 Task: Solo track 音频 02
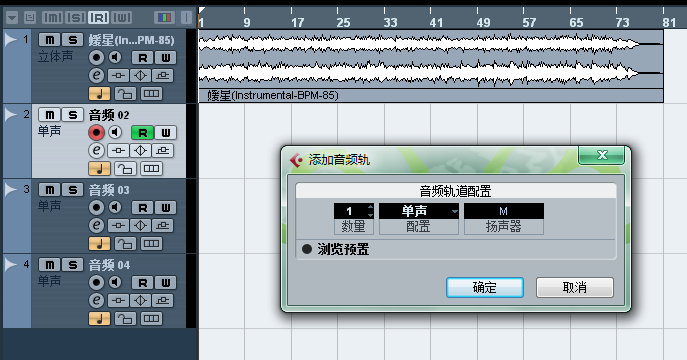tap(72, 115)
